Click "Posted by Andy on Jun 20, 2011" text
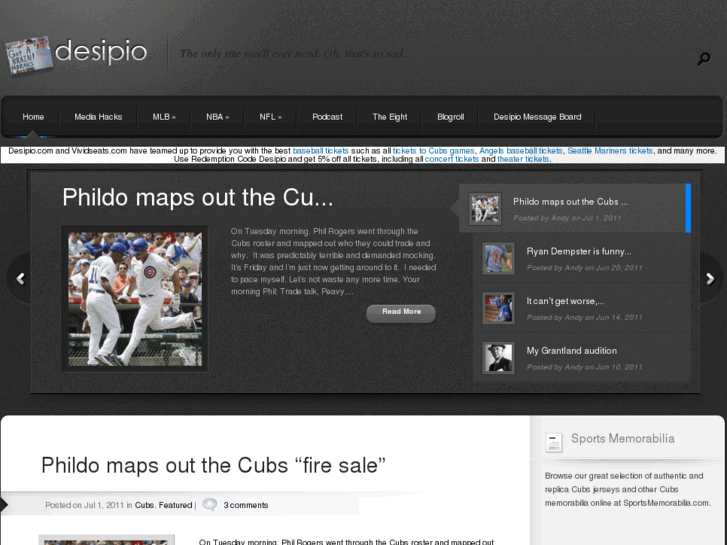Screen dimensions: 727x545 coord(585,268)
